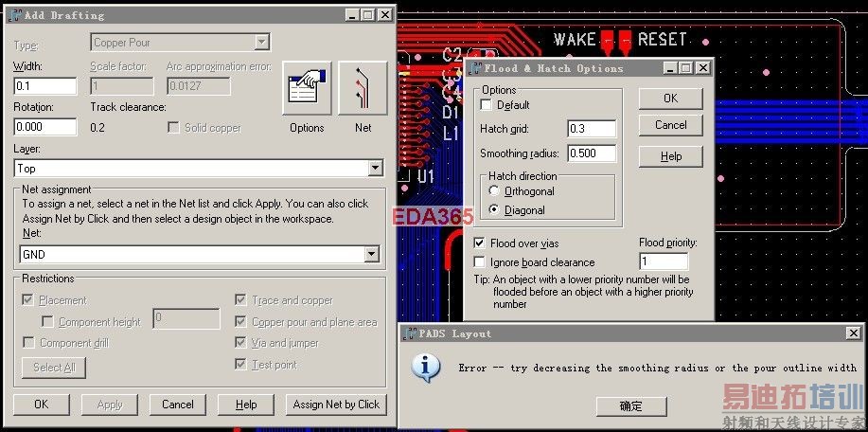Expand the Layer dropdown showing Top

click(x=376, y=168)
